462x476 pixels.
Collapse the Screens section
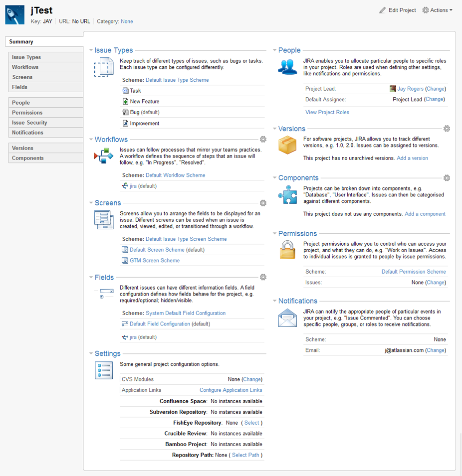tap(91, 203)
